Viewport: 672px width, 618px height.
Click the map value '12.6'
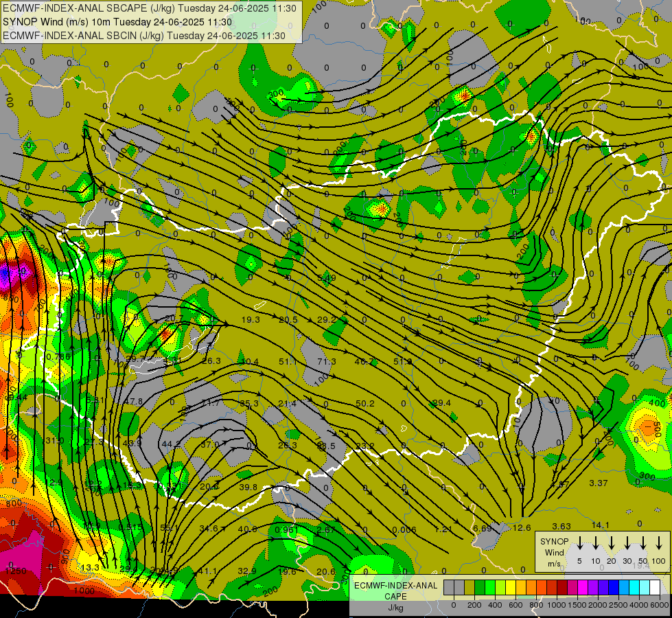pyautogui.click(x=522, y=527)
